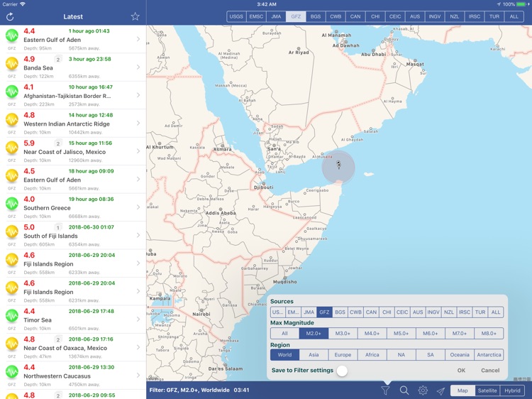Expand Banda Sea earthquake details chevron

[x=138, y=67]
